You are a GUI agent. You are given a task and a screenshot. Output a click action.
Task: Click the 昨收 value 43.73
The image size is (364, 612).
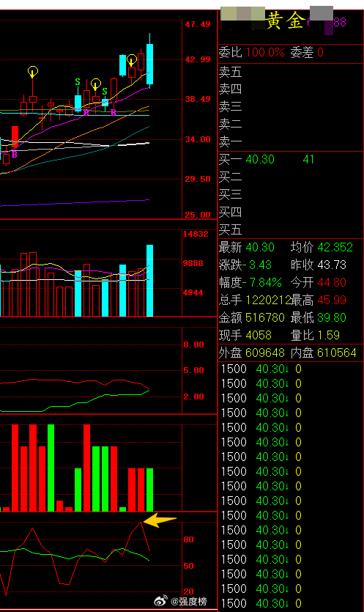[x=332, y=265]
